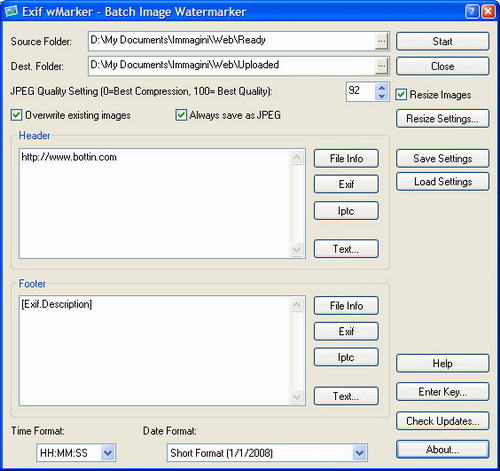The height and width of the screenshot is (471, 500).
Task: Expand the Date Format dropdown
Action: 359,453
